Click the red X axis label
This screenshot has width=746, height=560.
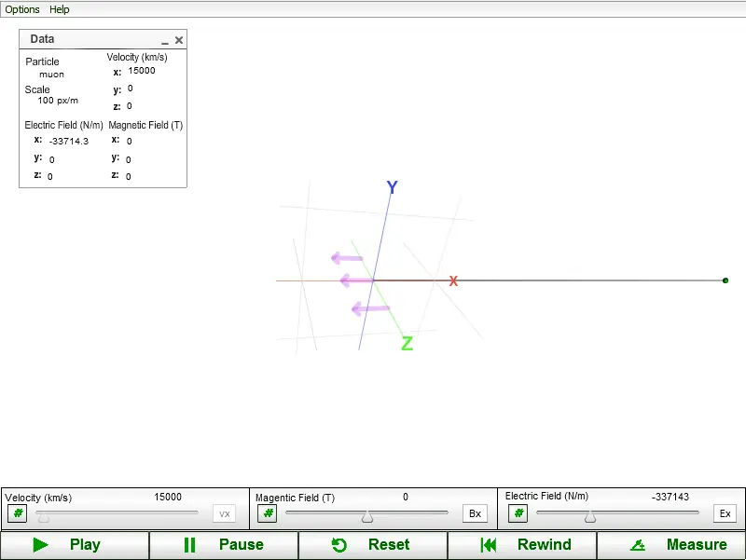(x=453, y=281)
